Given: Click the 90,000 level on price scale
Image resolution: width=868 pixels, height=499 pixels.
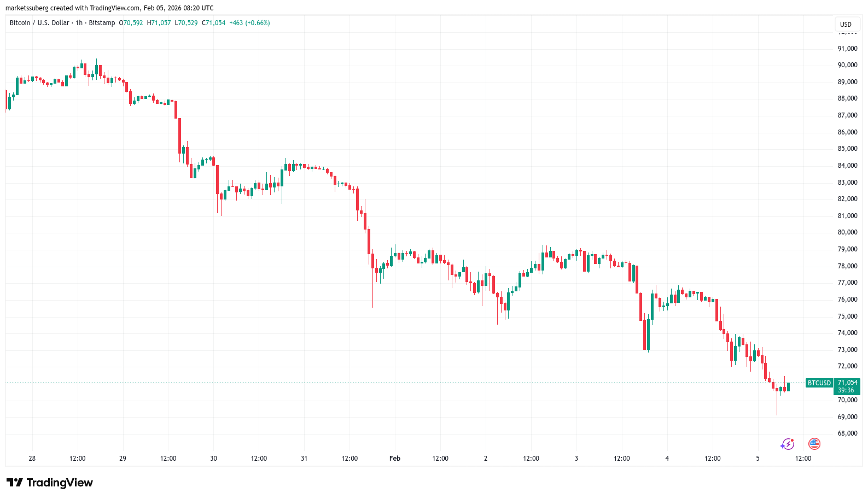Looking at the screenshot, I should click(x=847, y=65).
